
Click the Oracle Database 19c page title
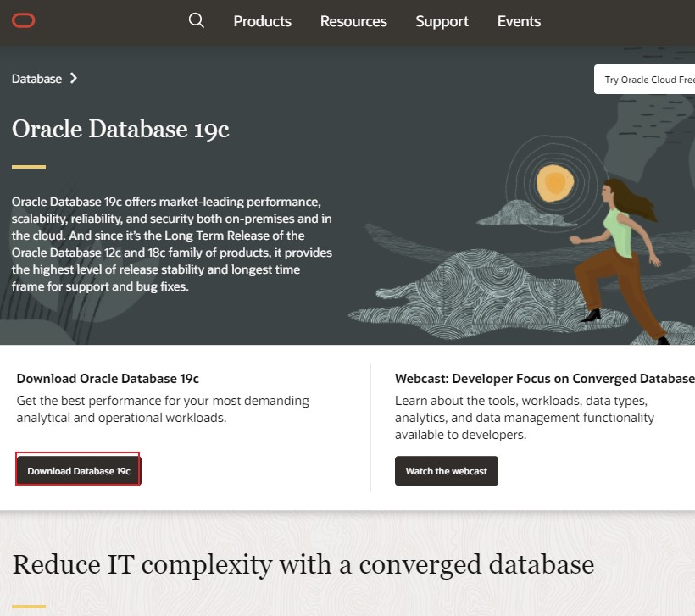click(120, 129)
